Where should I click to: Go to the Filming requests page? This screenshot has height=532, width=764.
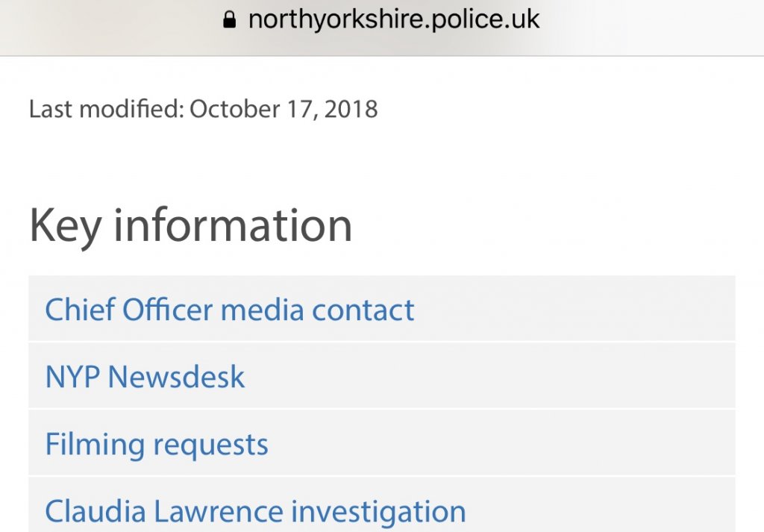point(157,445)
